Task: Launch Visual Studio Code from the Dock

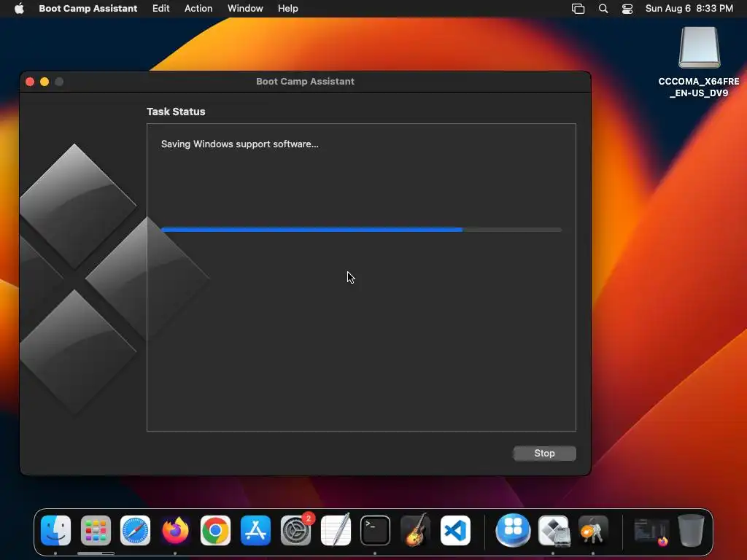Action: (455, 531)
